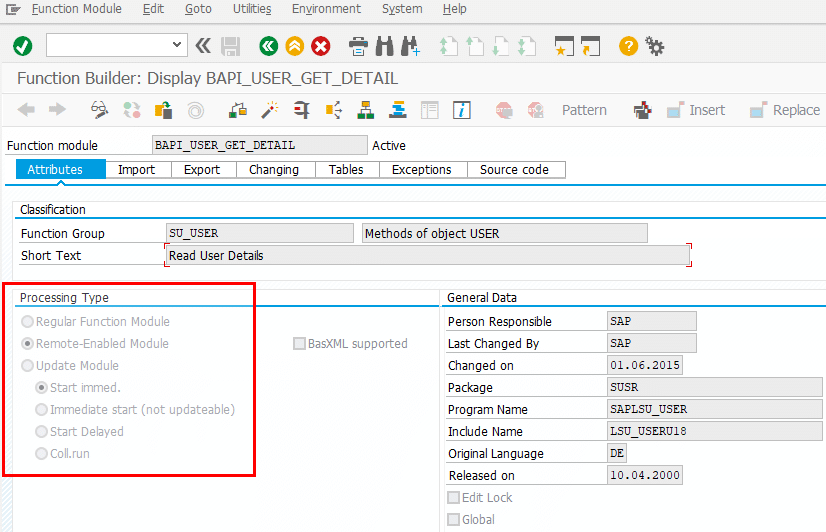Toggle the Global checkbox
Viewport: 826px width, 532px height.
click(454, 520)
